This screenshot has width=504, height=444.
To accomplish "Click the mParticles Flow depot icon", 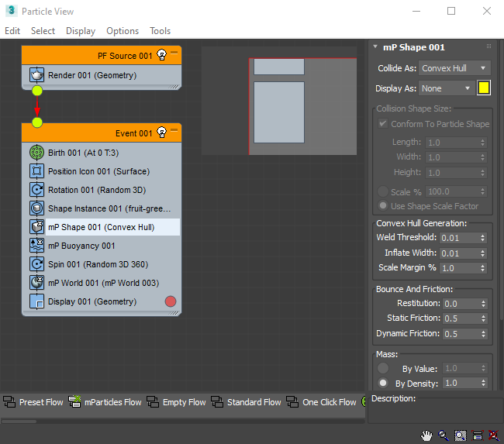I will (x=74, y=401).
